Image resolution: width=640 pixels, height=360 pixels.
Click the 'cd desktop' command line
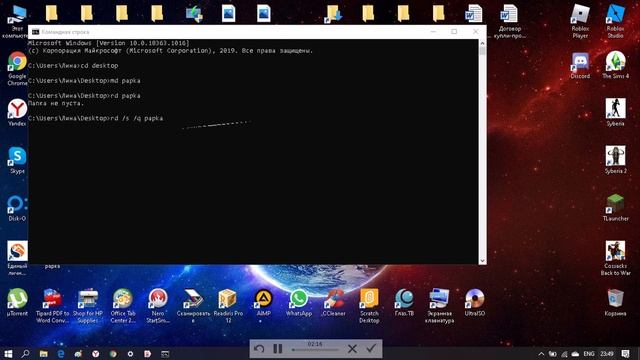click(73, 66)
